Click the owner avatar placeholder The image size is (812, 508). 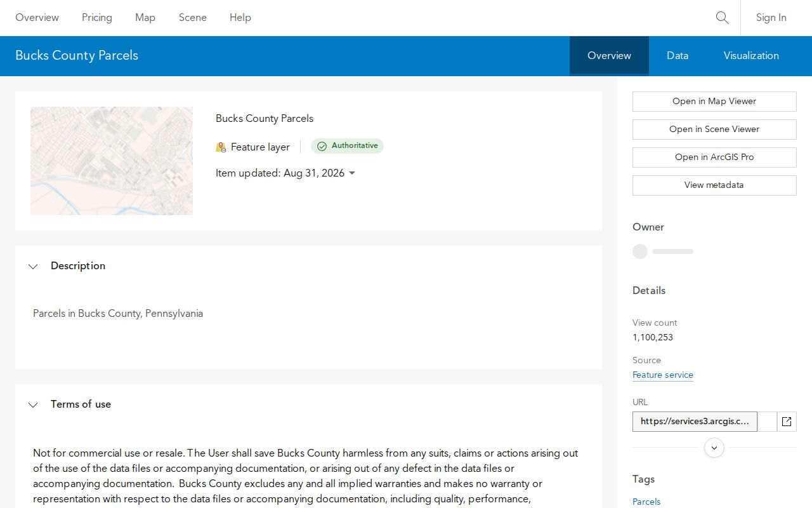(640, 251)
